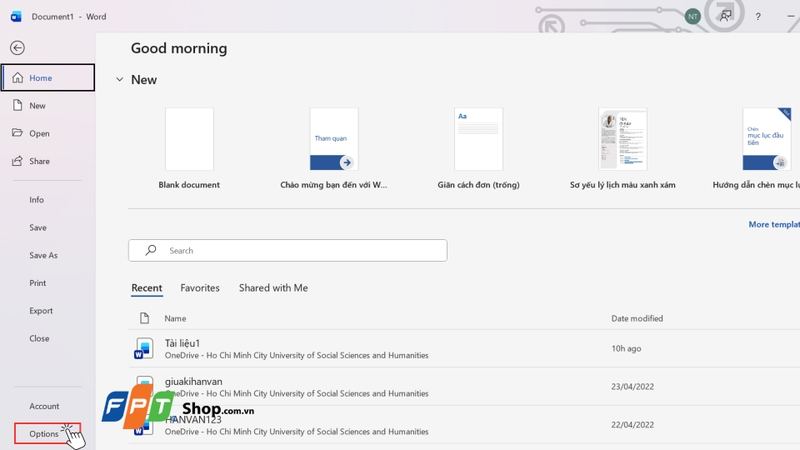Select Sơ yếu lý lịch màu xanh xám template
The height and width of the screenshot is (450, 800).
click(x=622, y=148)
